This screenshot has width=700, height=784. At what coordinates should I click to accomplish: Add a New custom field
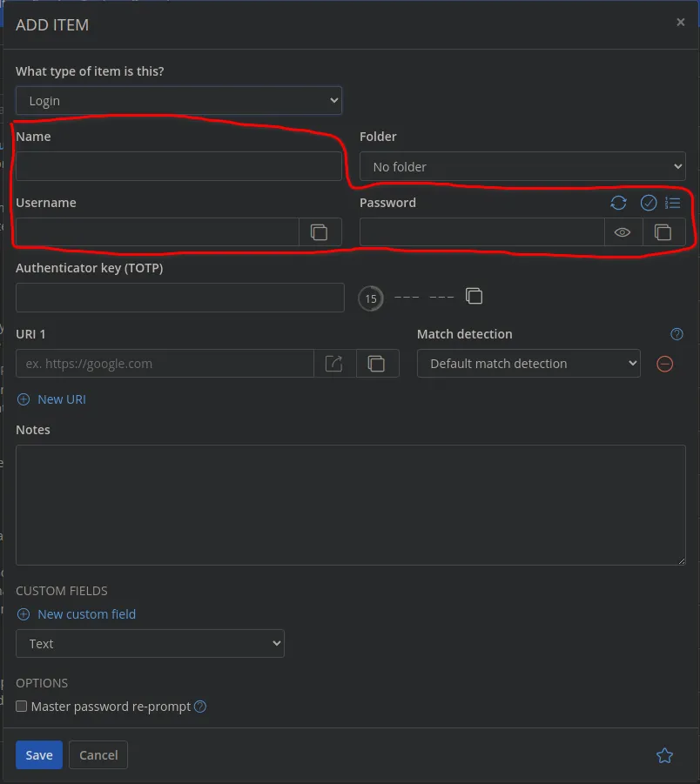click(x=77, y=613)
